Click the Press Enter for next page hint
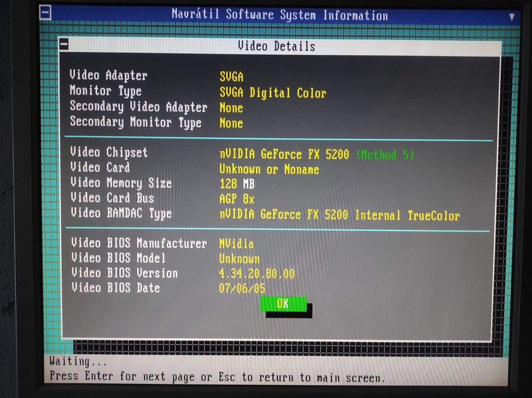 tap(217, 377)
